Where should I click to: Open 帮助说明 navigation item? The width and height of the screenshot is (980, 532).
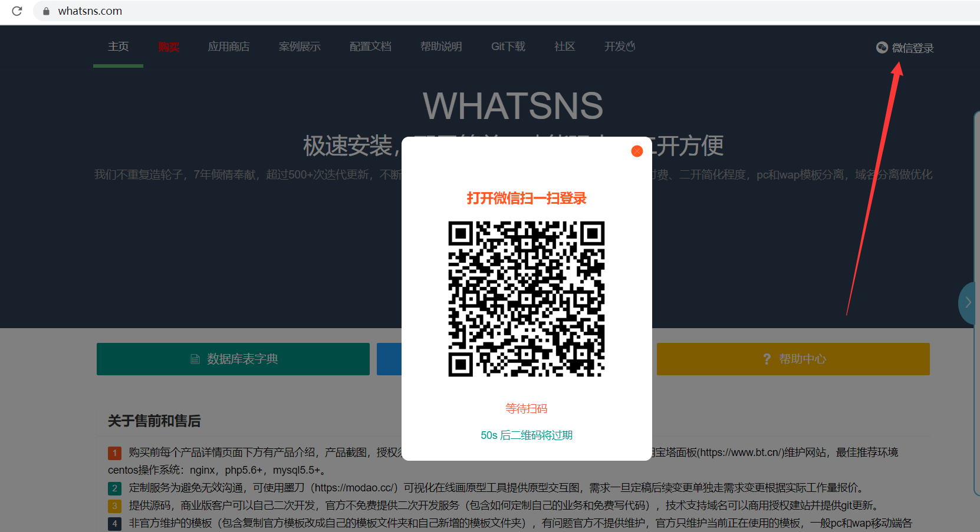click(x=441, y=47)
